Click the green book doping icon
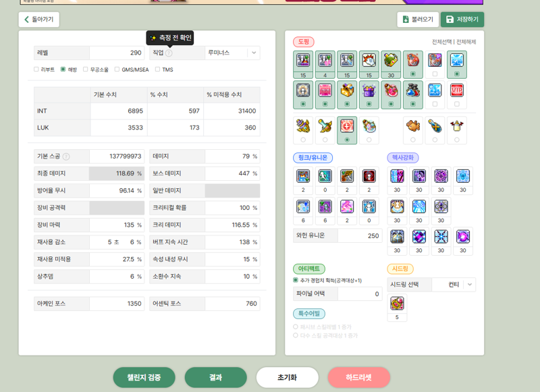This screenshot has width=540, height=392. tap(391, 60)
